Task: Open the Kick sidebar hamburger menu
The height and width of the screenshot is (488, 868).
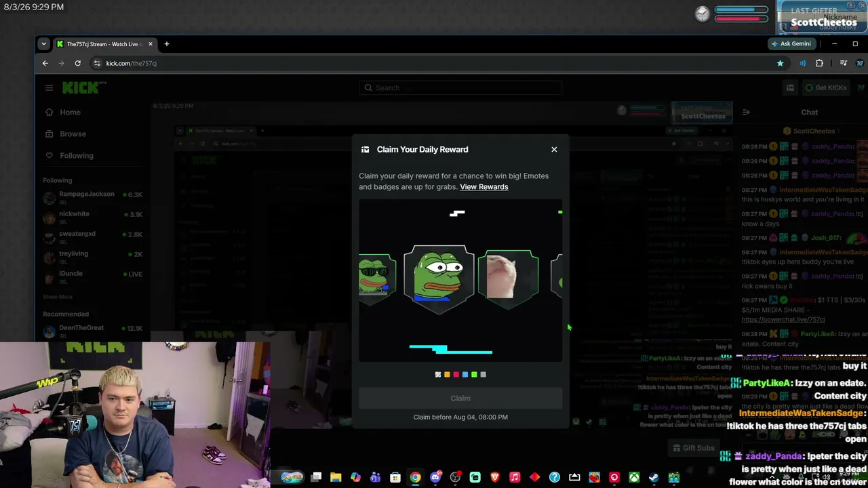Action: 49,87
